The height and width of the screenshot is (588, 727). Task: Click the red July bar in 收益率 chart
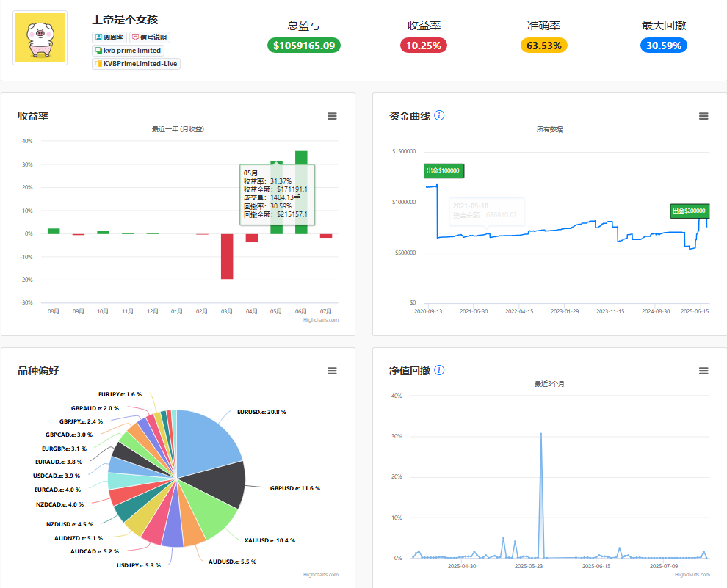[x=326, y=236]
